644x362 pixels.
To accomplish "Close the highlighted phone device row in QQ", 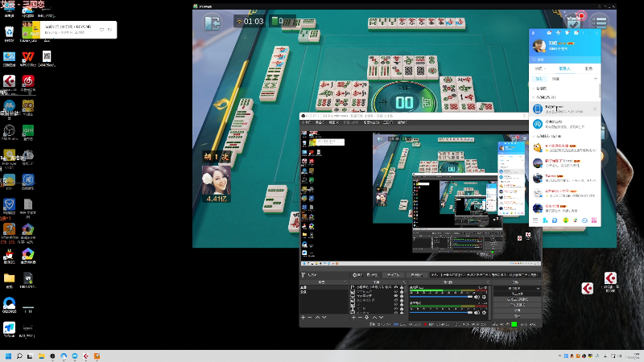I will [x=595, y=109].
